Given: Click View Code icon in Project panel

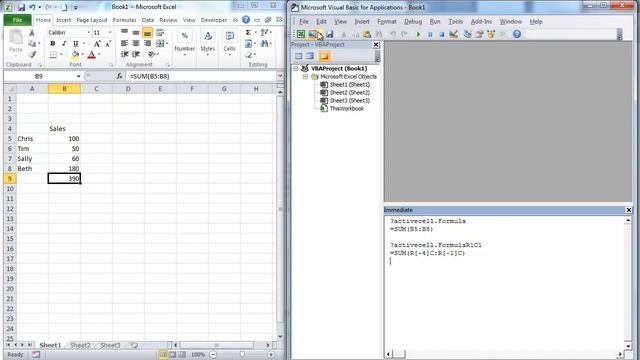Looking at the screenshot, I should point(299,56).
